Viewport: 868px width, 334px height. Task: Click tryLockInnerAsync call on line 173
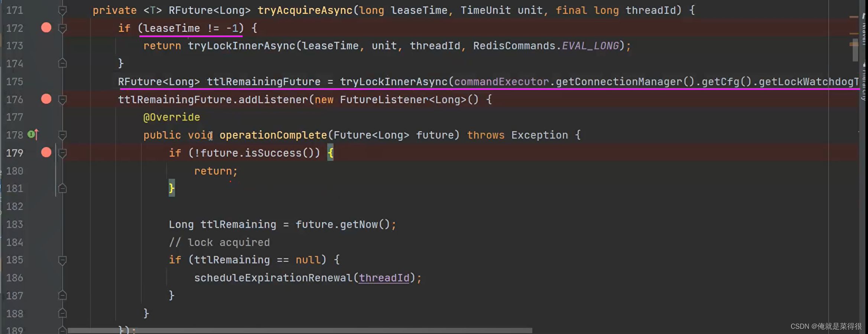tap(241, 46)
